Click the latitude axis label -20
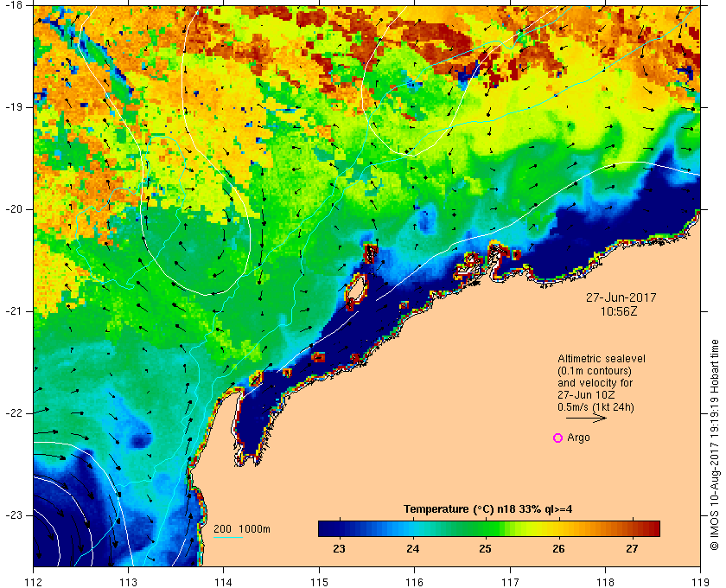This screenshot has height=588, width=726. coord(13,209)
